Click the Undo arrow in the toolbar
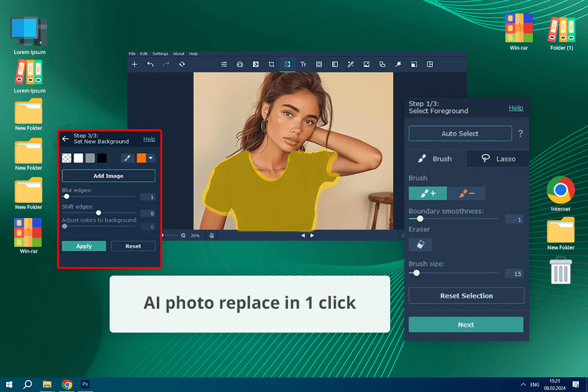 click(x=150, y=64)
